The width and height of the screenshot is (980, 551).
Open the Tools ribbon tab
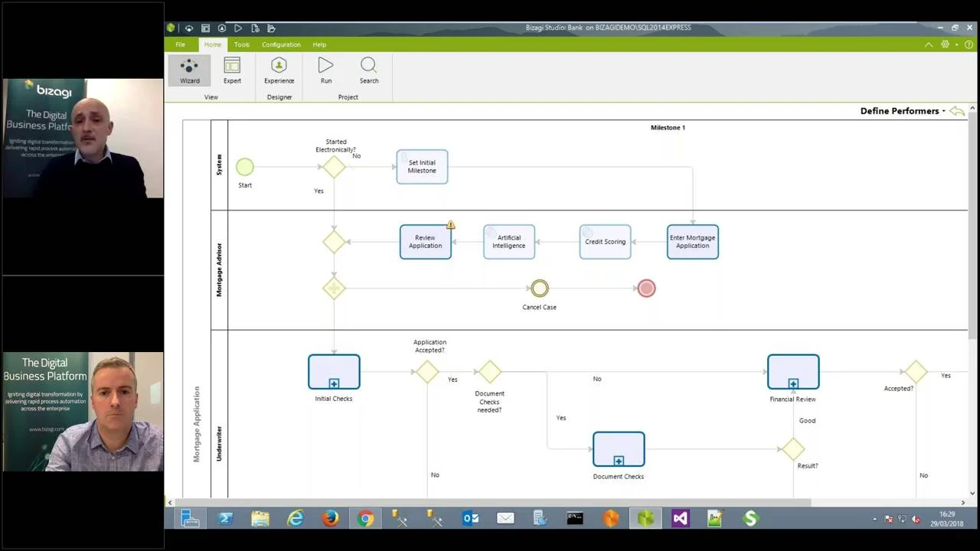click(x=242, y=44)
